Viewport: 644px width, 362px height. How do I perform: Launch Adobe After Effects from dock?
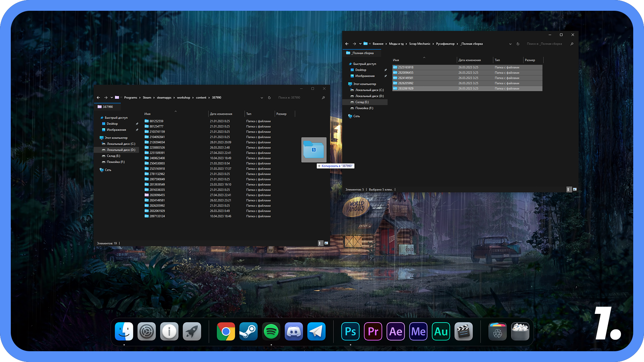pos(396,331)
